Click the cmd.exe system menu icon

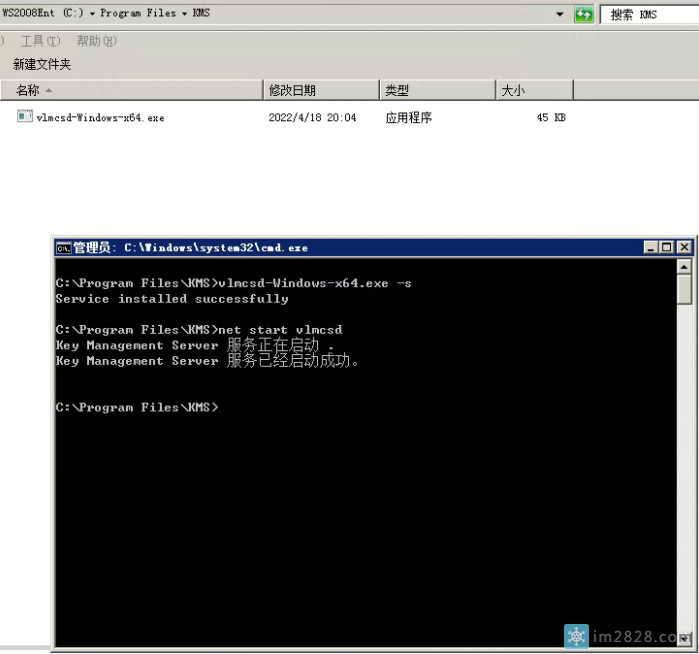(x=64, y=247)
